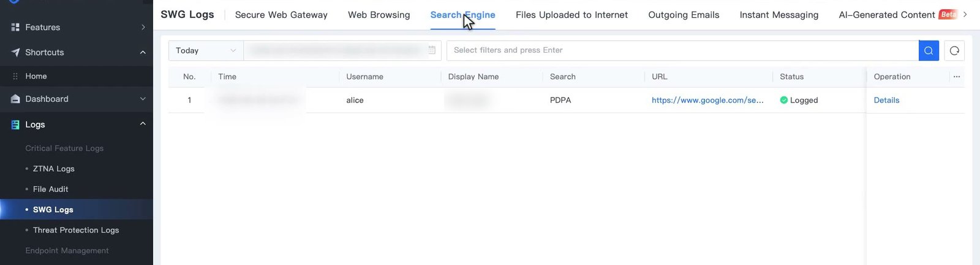Refresh the log list with reload icon

point(954,50)
